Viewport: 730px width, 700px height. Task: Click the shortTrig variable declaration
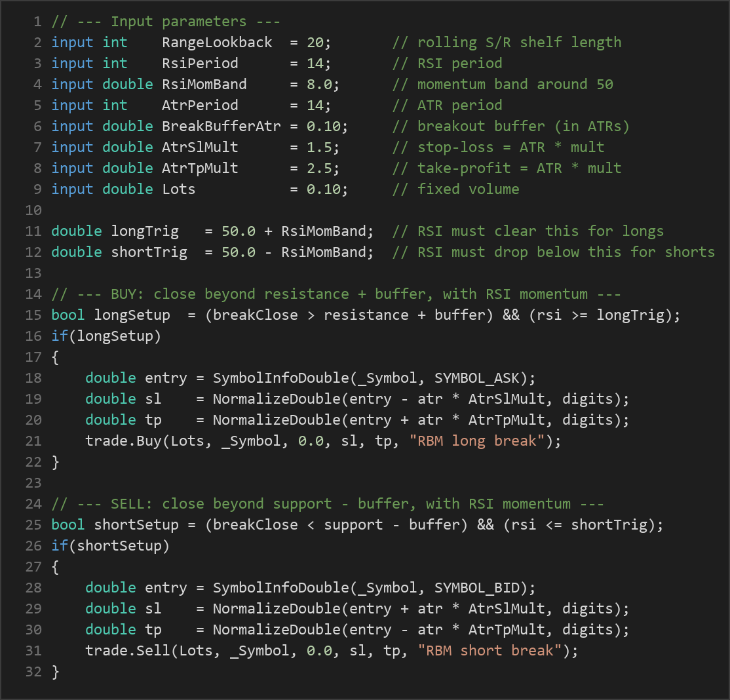[149, 252]
